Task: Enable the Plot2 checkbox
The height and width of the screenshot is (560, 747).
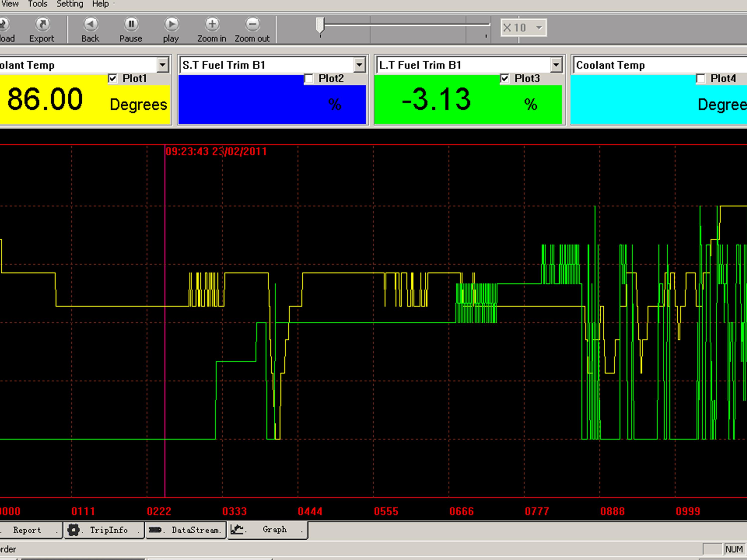Action: (x=309, y=79)
